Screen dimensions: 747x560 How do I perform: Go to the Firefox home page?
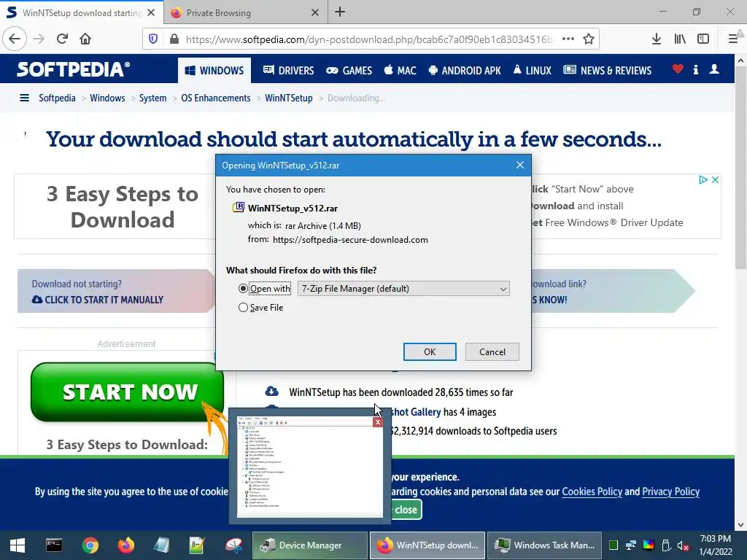85,39
